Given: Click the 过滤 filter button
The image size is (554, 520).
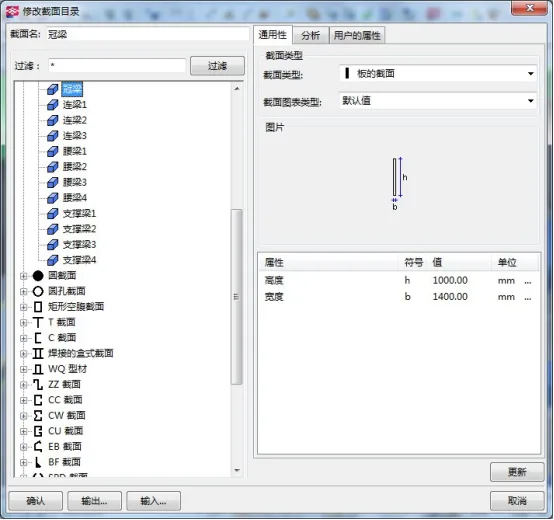Looking at the screenshot, I should (217, 66).
